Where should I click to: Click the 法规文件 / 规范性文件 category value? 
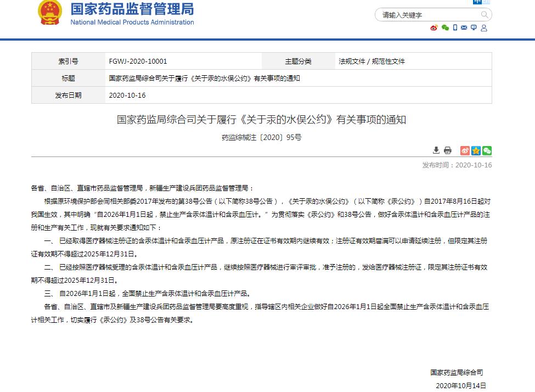[x=371, y=61]
